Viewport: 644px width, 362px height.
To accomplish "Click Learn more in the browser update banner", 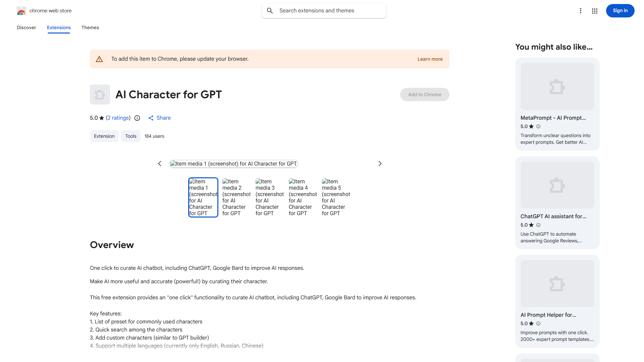I will pos(430,59).
